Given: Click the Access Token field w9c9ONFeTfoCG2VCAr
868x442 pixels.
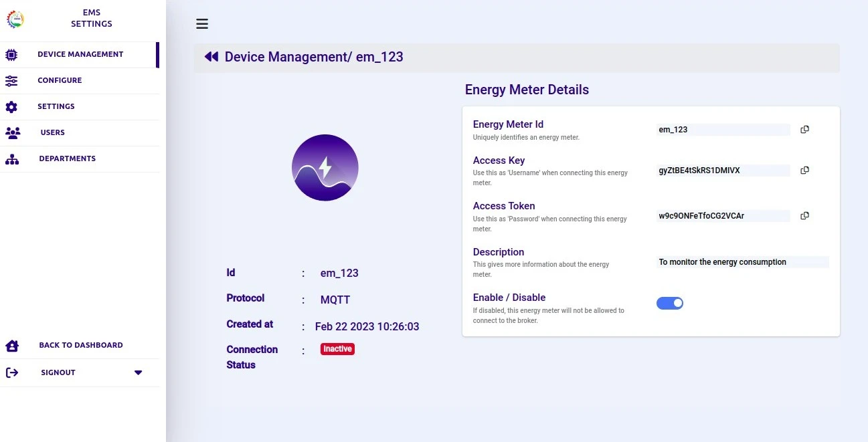Looking at the screenshot, I should 723,216.
